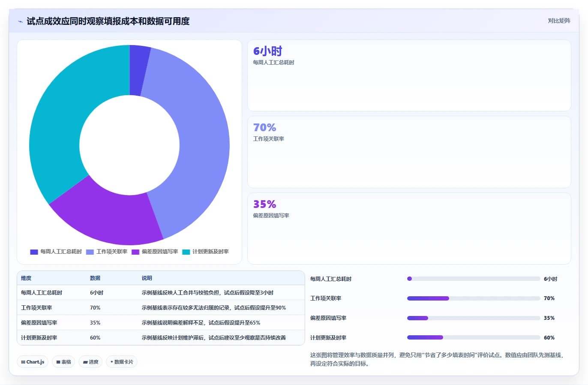Toggle the 计划更新及时率 legend item
The width and height of the screenshot is (588, 385).
click(205, 252)
